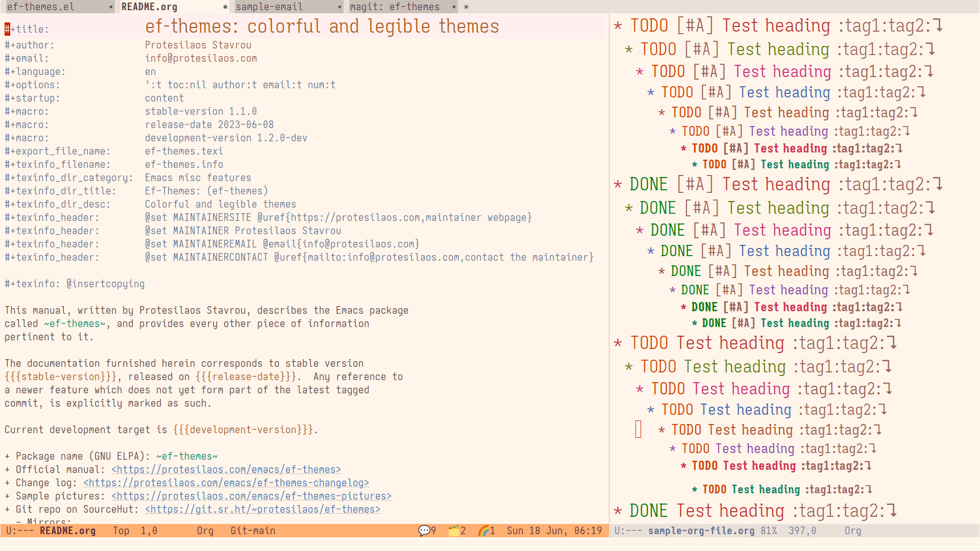The width and height of the screenshot is (980, 551).
Task: Expand the blue TODO [#A] Test heading fold arrow
Action: [x=921, y=92]
